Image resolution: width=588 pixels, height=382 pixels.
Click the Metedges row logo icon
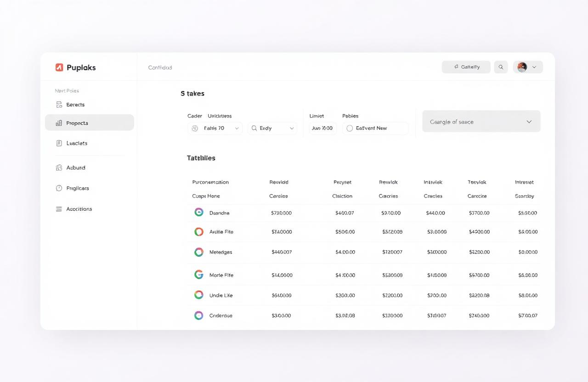pos(198,252)
